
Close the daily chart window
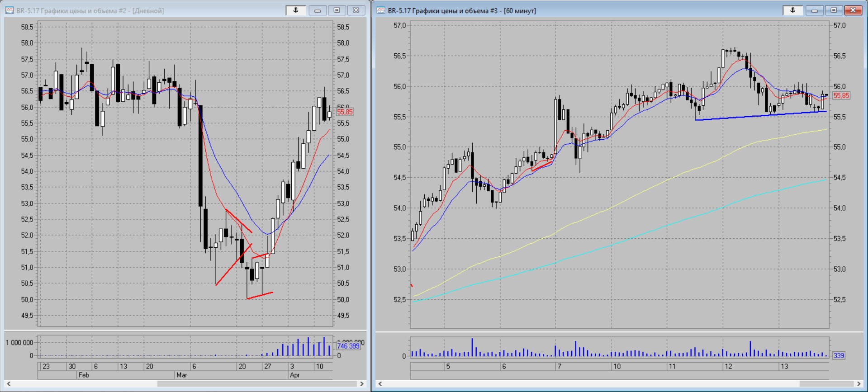tap(356, 10)
